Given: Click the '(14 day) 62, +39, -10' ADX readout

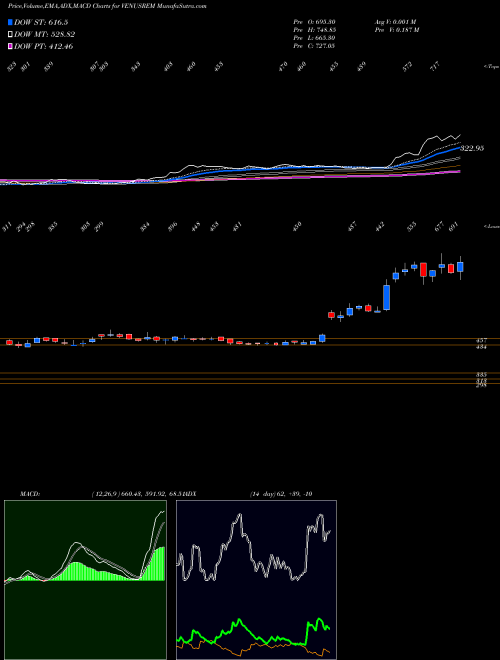Looking at the screenshot, I should coord(281,494).
